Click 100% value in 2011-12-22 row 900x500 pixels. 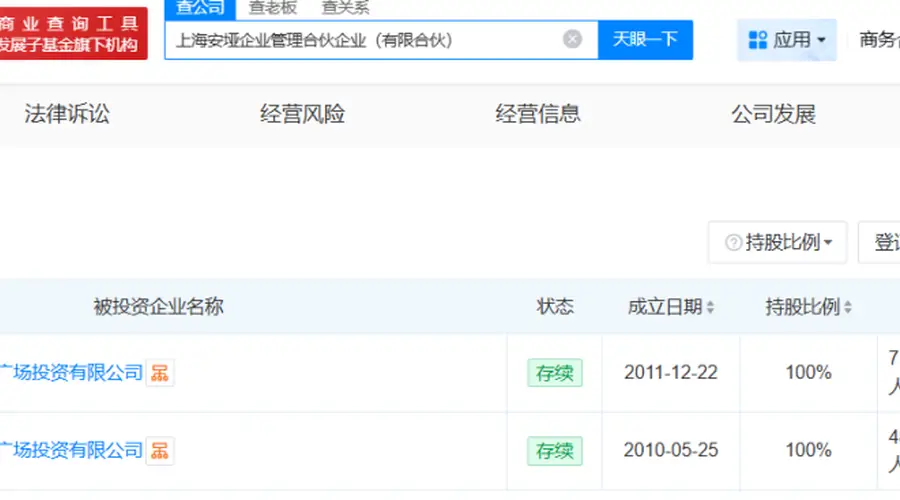[808, 373]
